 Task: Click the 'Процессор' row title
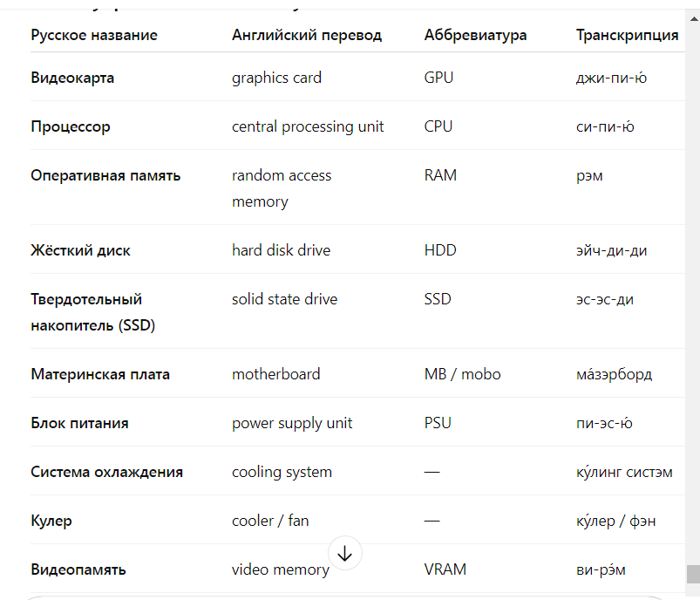click(71, 126)
